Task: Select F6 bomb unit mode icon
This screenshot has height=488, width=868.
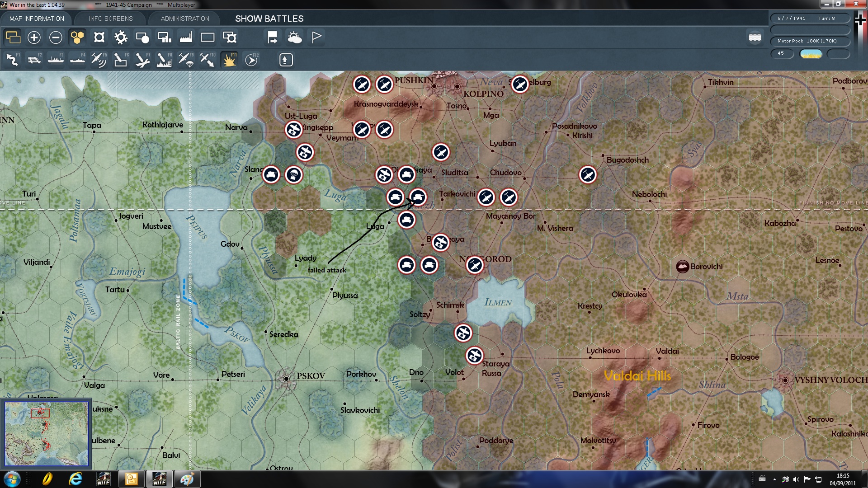Action: pyautogui.click(x=121, y=60)
